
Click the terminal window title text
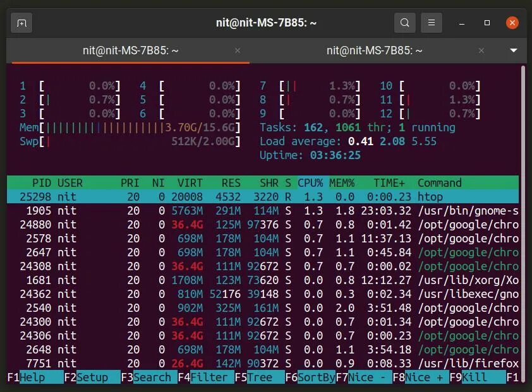pos(267,23)
